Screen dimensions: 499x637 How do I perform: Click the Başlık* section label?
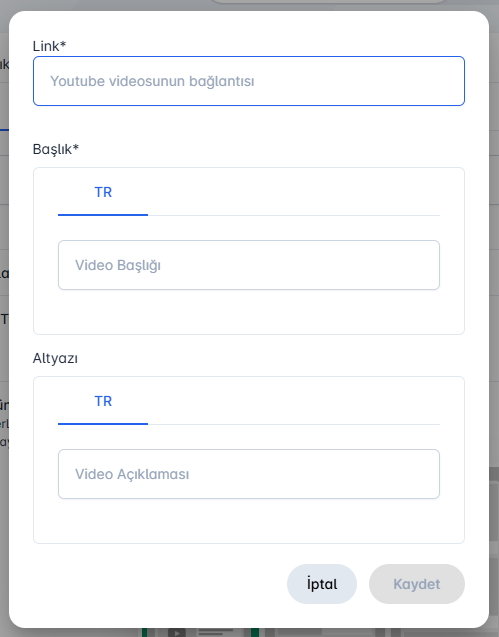pyautogui.click(x=56, y=149)
